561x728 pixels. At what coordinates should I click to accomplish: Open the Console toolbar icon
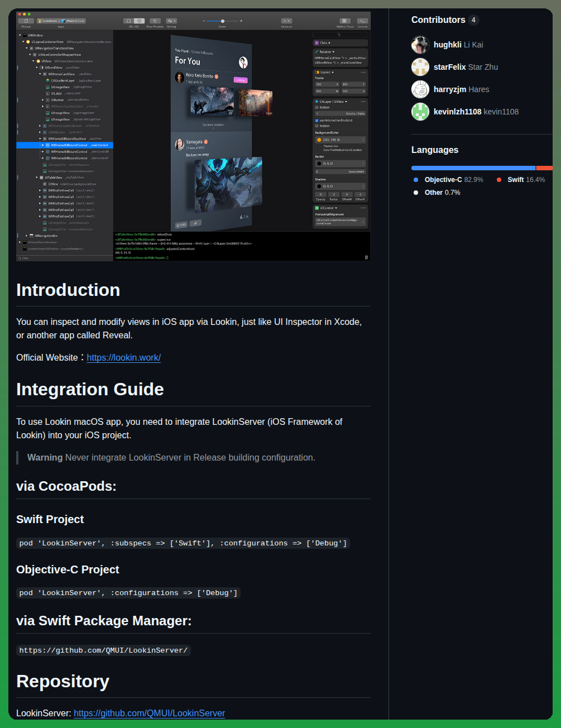coord(362,21)
